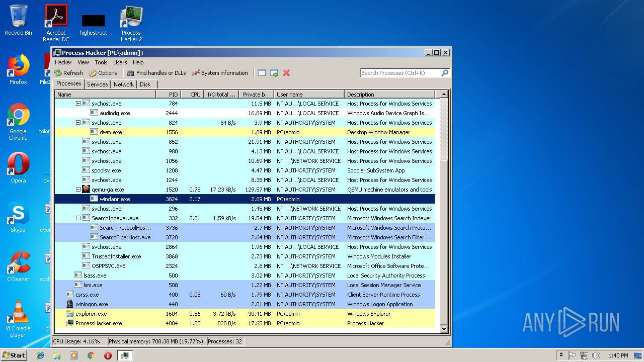Open the VLC media player desktop icon
The width and height of the screenshot is (644, 362).
coord(18,319)
